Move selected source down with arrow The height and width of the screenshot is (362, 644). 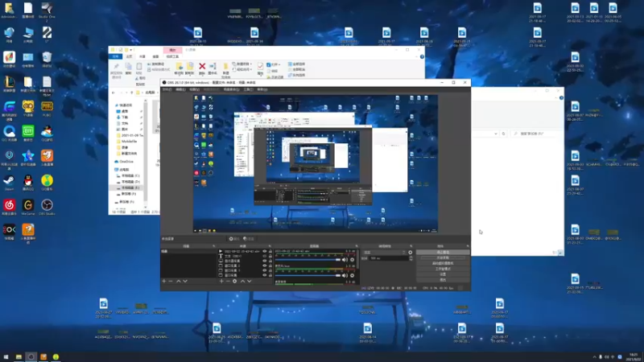click(249, 281)
